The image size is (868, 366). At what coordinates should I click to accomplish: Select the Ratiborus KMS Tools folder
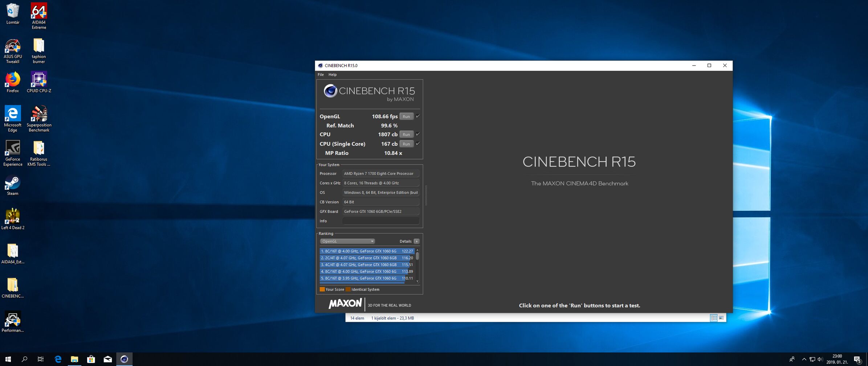[x=39, y=153]
